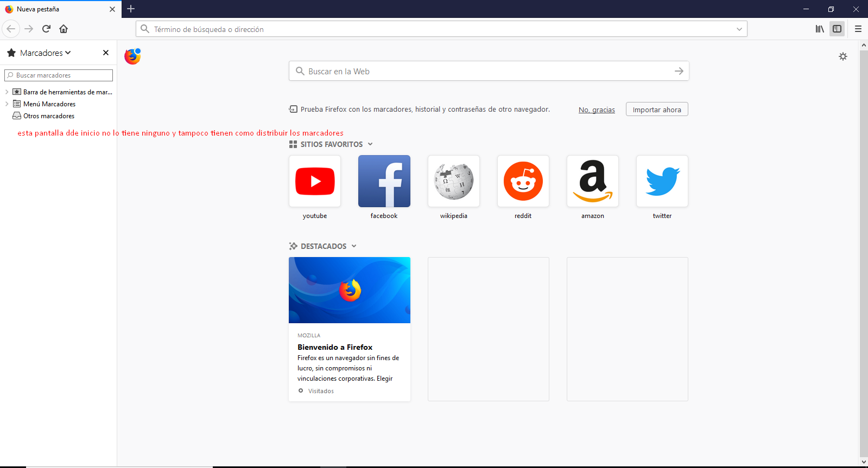
Task: Click the Importar ahora button
Action: tap(657, 110)
